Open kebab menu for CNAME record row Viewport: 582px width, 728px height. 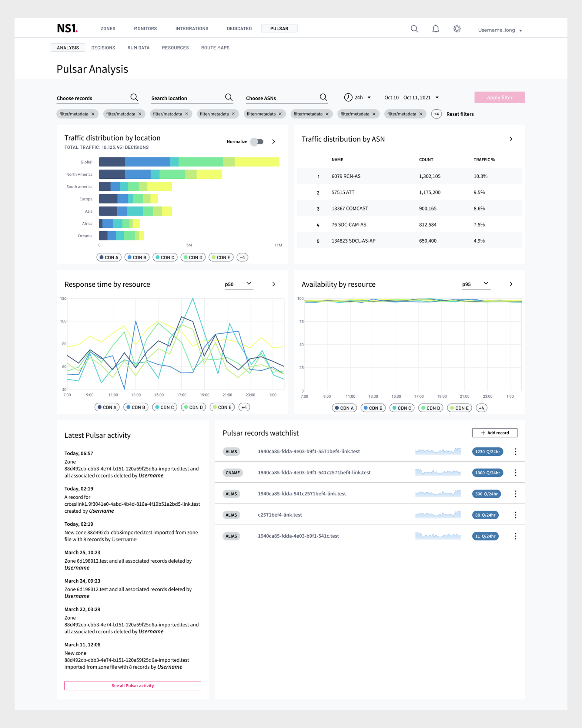pyautogui.click(x=516, y=473)
